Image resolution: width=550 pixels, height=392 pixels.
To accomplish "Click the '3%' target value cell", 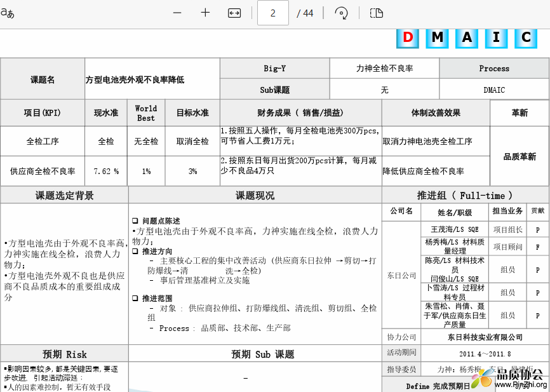I will coord(192,172).
